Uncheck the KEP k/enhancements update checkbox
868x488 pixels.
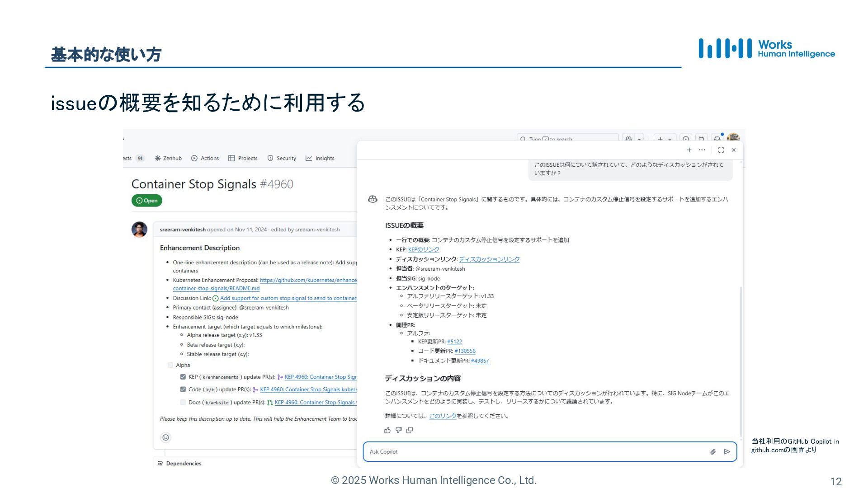183,377
